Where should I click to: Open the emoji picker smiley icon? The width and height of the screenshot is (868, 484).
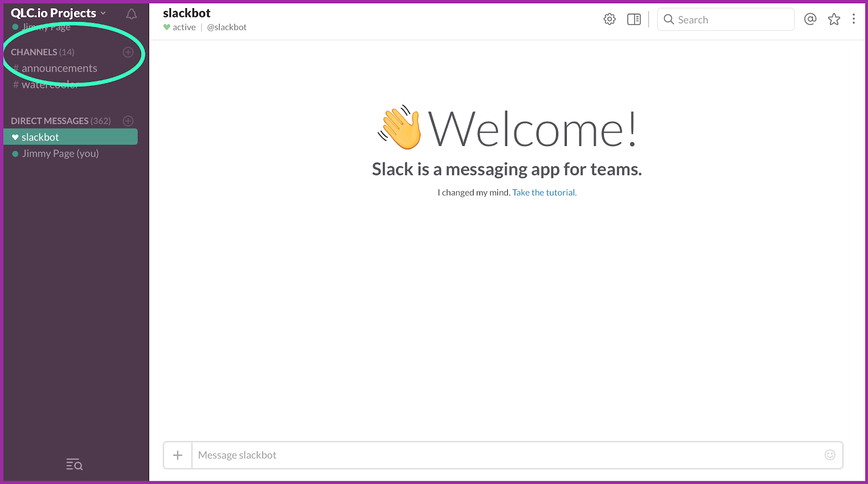coord(830,455)
